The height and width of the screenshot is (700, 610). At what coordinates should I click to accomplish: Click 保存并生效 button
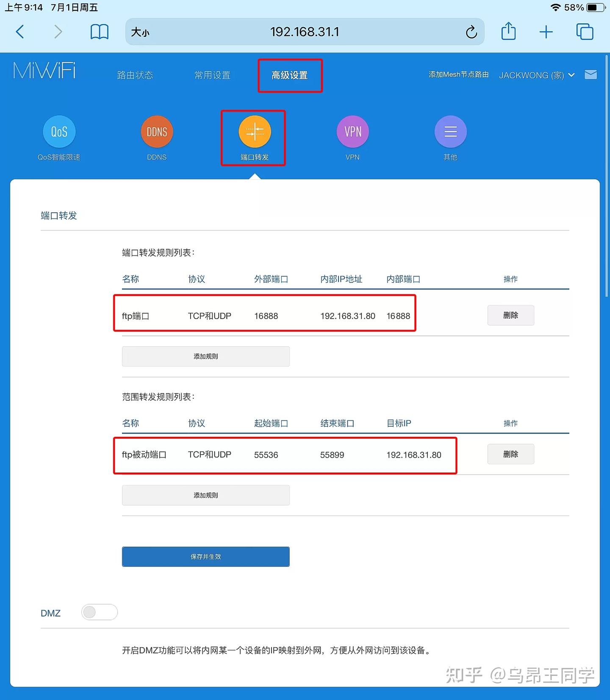(205, 557)
